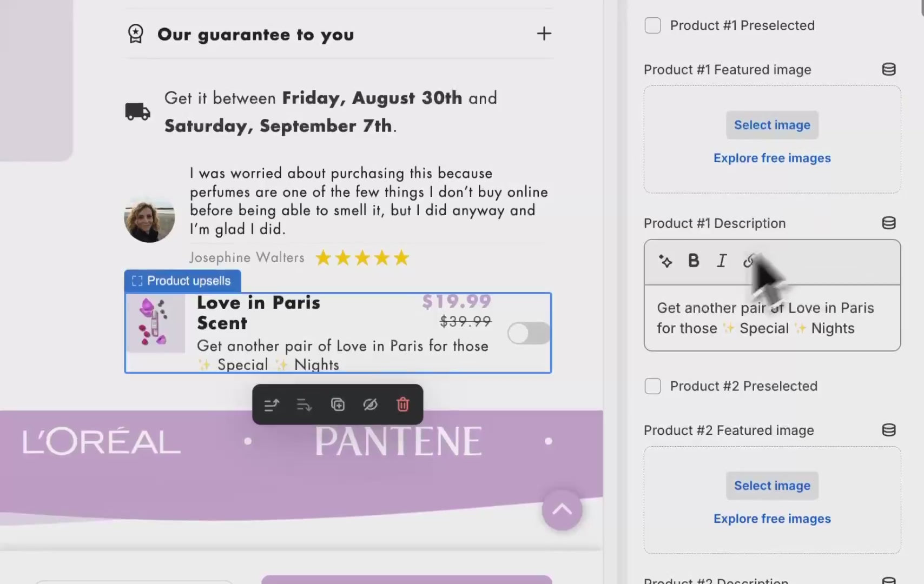Connect dynamic source for Product #1 Featured image
Viewport: 924px width, 584px height.
pos(889,70)
